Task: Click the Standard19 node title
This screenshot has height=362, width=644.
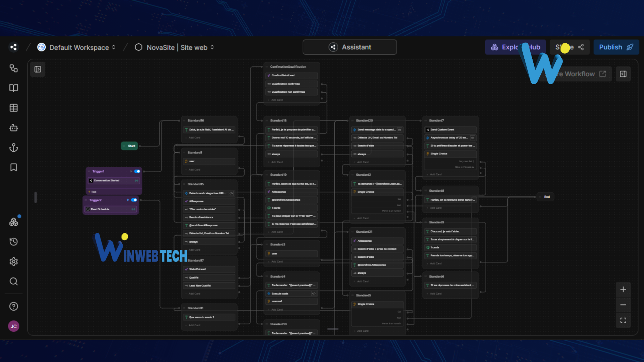Action: [x=278, y=175]
